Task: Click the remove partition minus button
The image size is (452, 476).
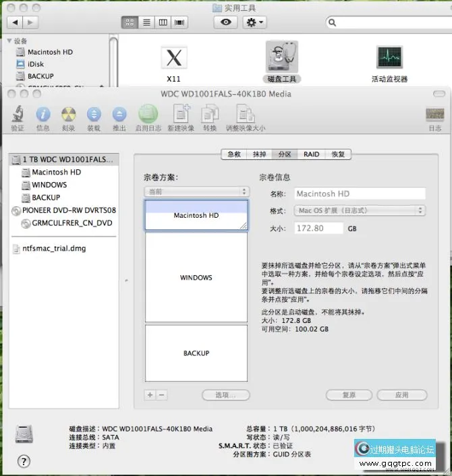Action: tap(162, 395)
